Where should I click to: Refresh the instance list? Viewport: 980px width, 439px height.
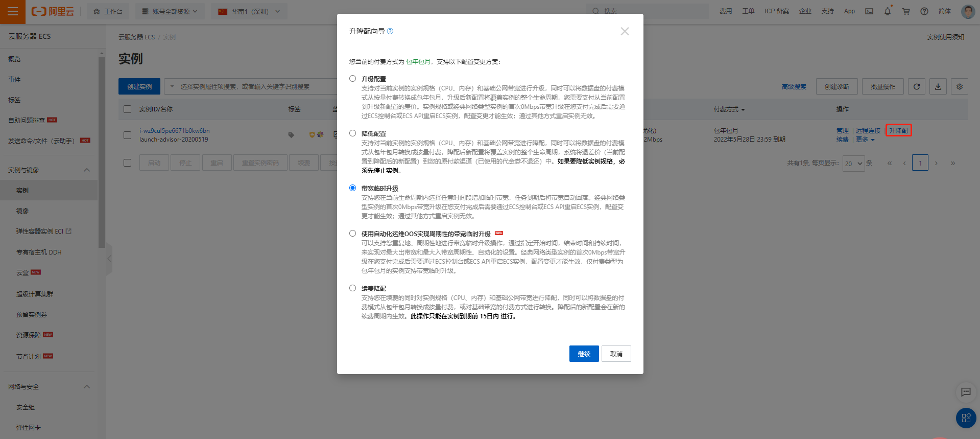click(x=917, y=86)
